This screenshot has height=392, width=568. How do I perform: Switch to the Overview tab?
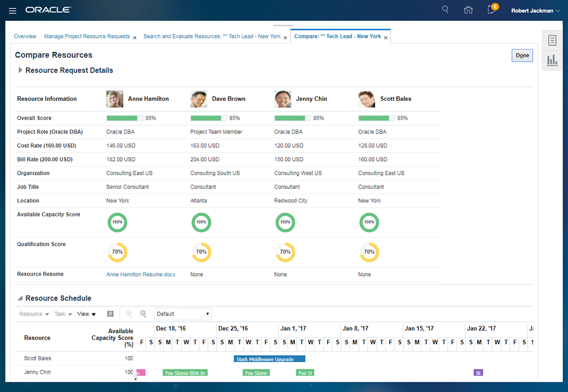pos(25,36)
